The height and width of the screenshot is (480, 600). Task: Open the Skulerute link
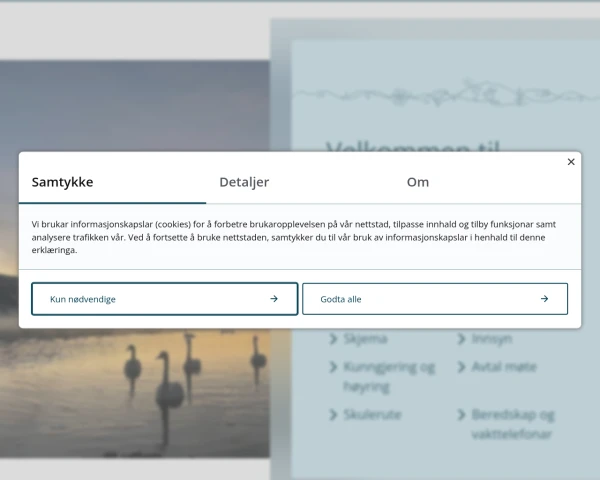pos(372,415)
